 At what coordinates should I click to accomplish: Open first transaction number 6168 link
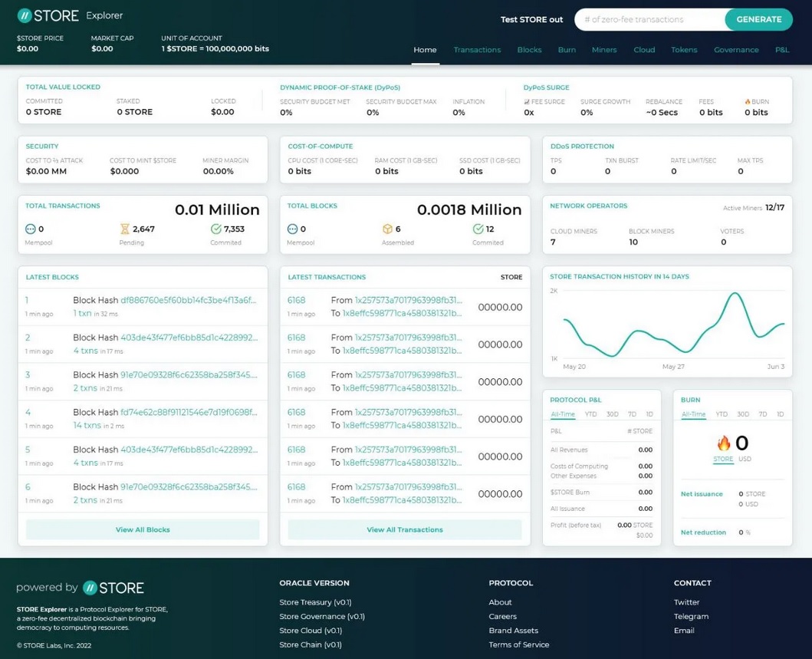[296, 301]
